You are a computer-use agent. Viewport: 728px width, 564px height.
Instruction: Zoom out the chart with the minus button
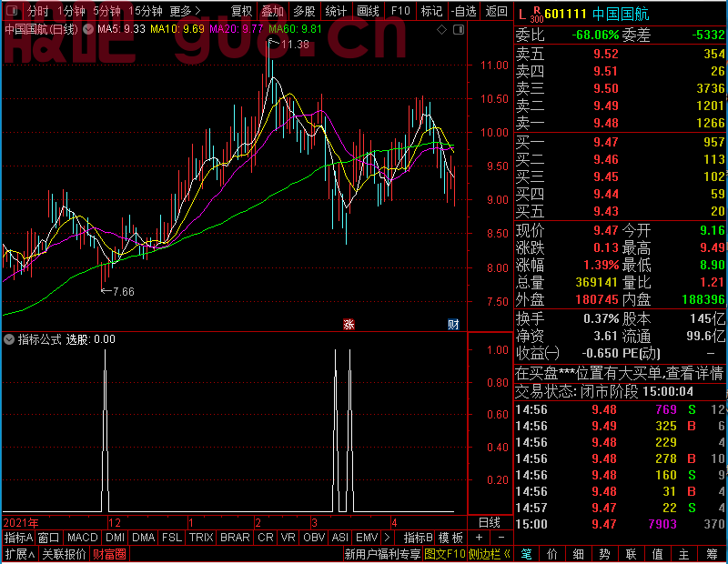click(x=501, y=538)
